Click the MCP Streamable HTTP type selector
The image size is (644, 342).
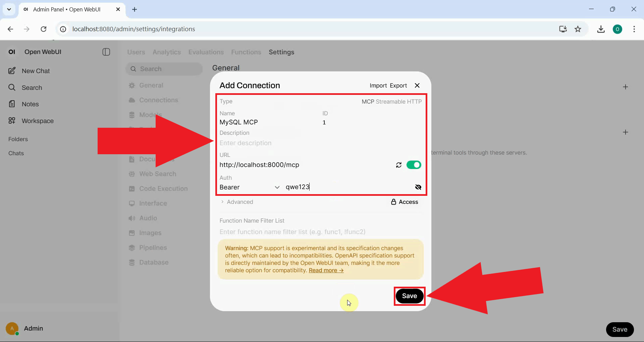pyautogui.click(x=391, y=102)
